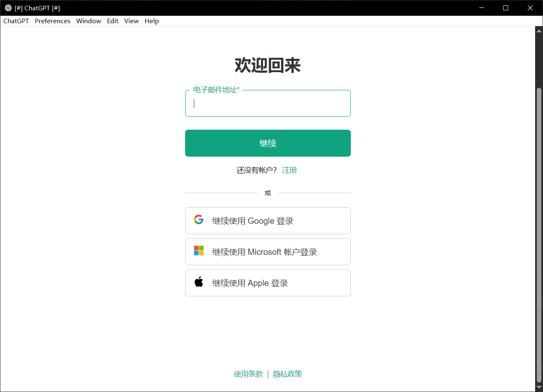Image resolution: width=543 pixels, height=392 pixels.
Task: Click the vertical scrollbar thumb
Action: coord(539,235)
